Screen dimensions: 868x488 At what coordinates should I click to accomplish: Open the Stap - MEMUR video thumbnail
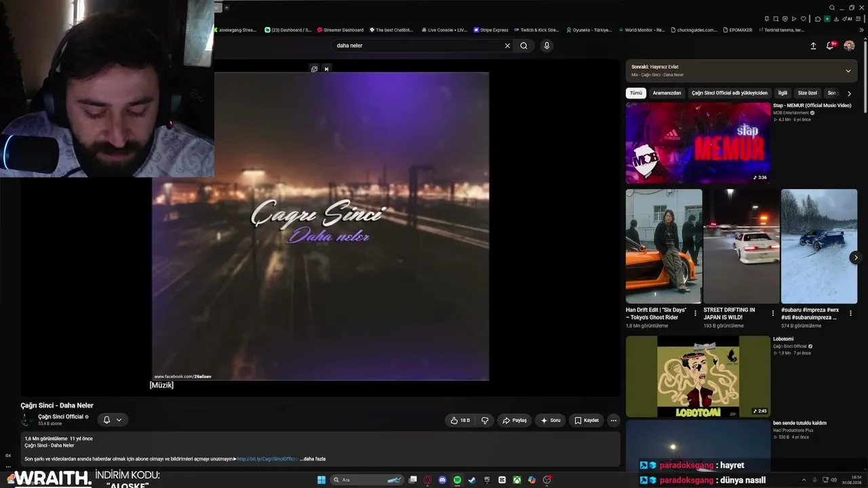pos(698,143)
